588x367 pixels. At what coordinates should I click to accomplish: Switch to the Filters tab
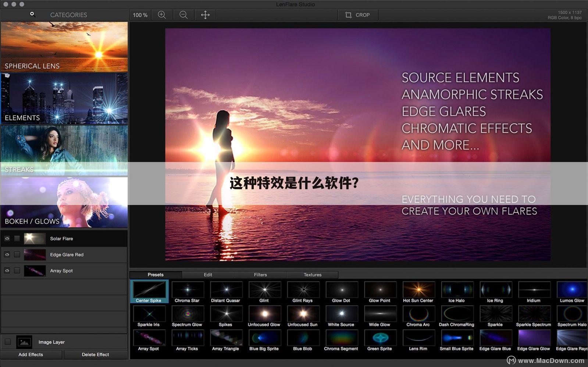point(260,275)
